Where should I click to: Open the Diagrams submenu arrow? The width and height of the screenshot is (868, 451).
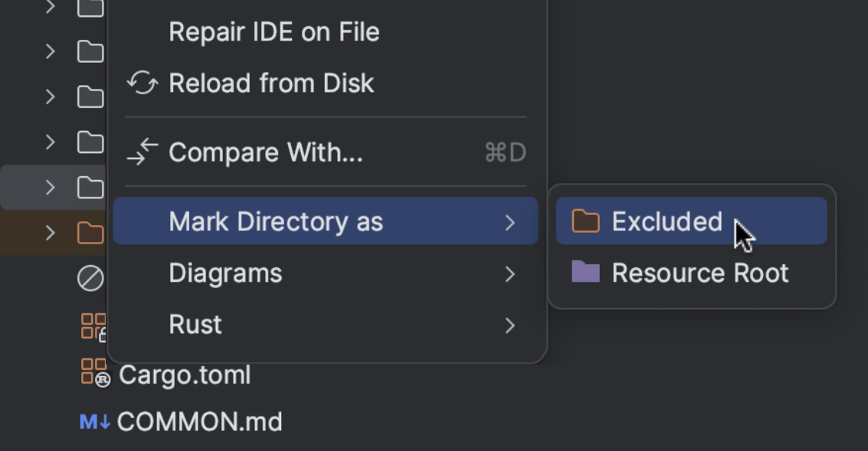click(x=510, y=274)
